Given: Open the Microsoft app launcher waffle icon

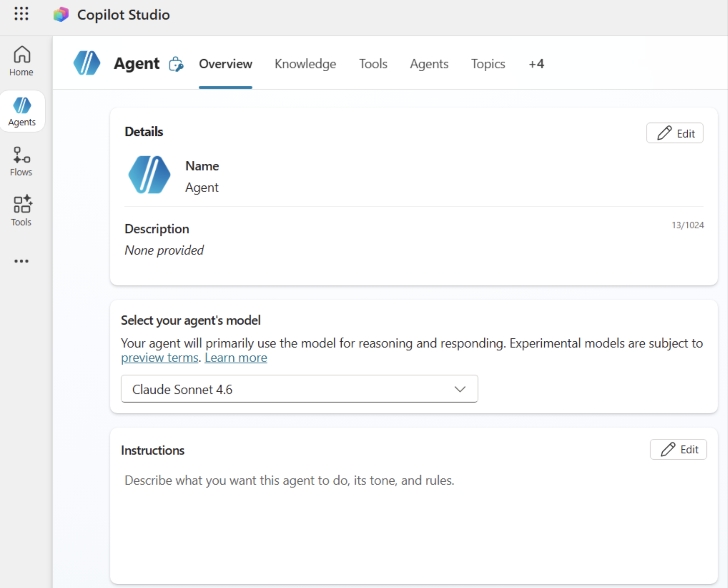Looking at the screenshot, I should [x=21, y=14].
